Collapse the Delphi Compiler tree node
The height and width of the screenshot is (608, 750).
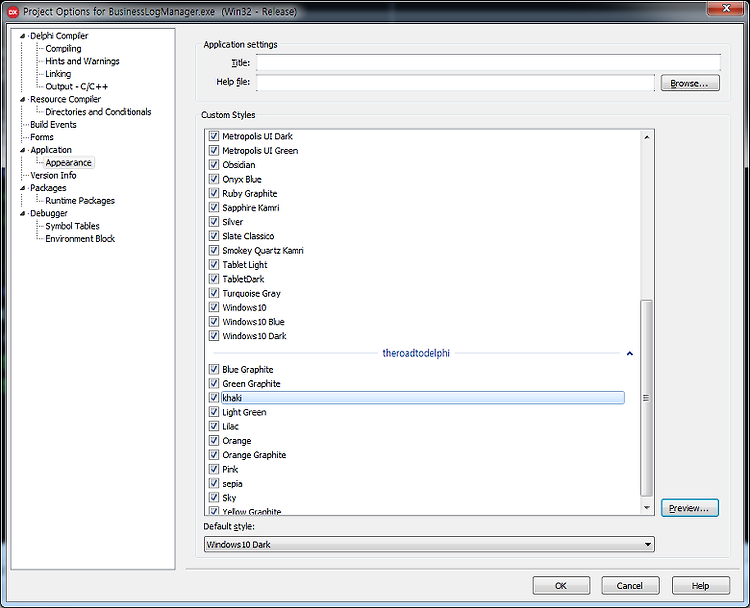[22, 36]
